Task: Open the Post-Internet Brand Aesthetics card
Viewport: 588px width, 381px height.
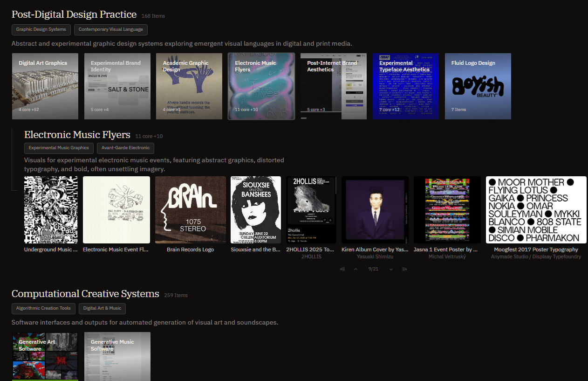Action: 334,86
